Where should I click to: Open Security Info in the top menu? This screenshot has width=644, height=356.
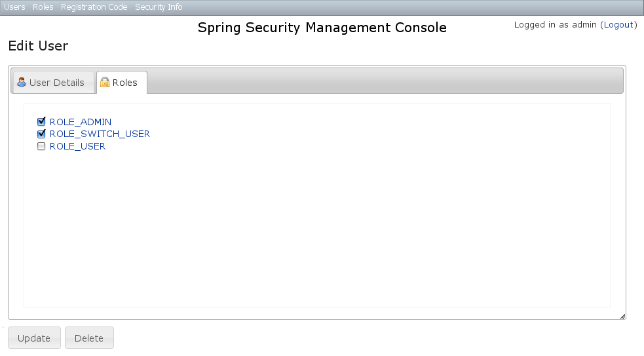tap(159, 7)
